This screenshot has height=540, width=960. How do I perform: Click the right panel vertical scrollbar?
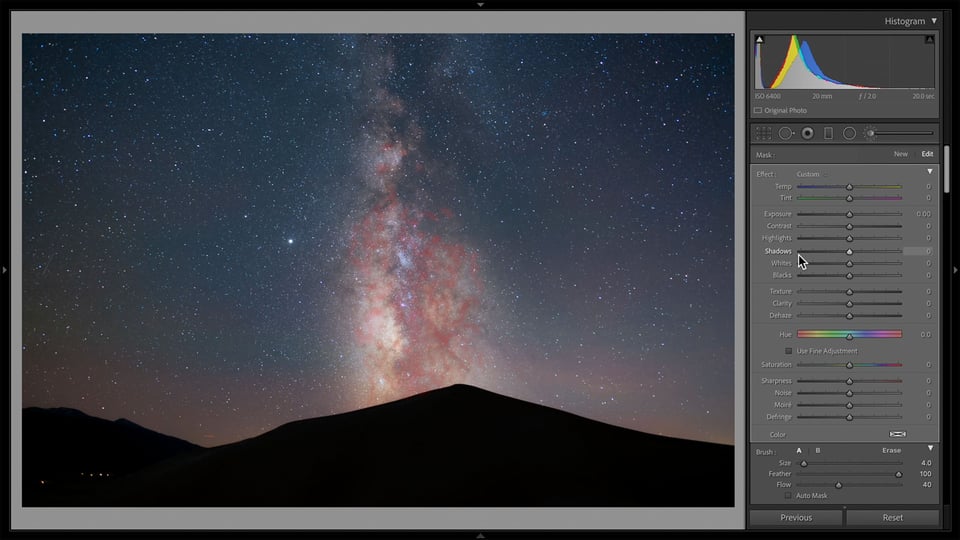(x=947, y=169)
